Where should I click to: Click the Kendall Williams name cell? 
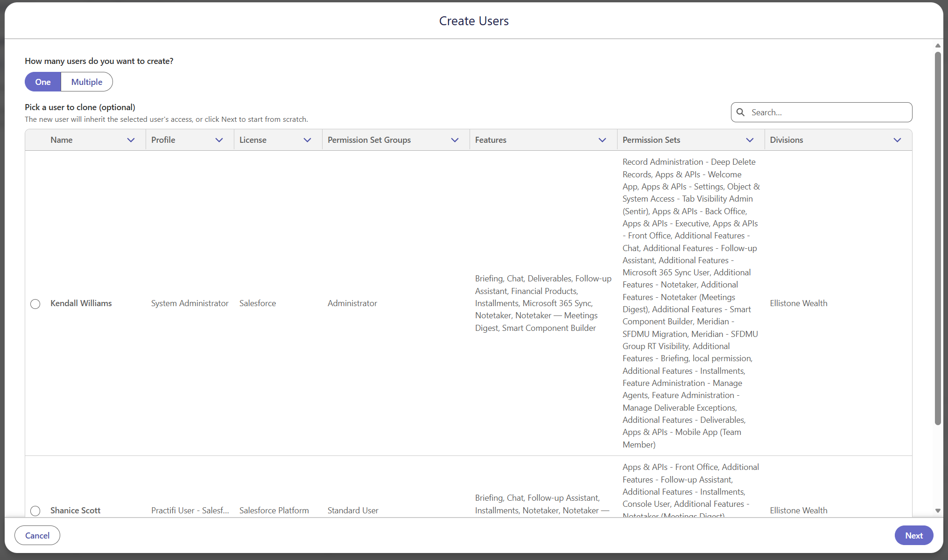click(81, 303)
